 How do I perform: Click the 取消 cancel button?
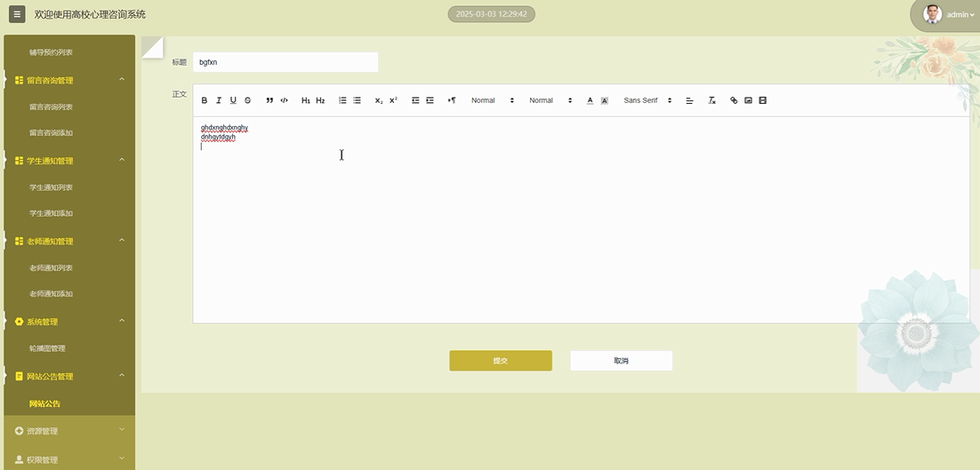tap(621, 361)
